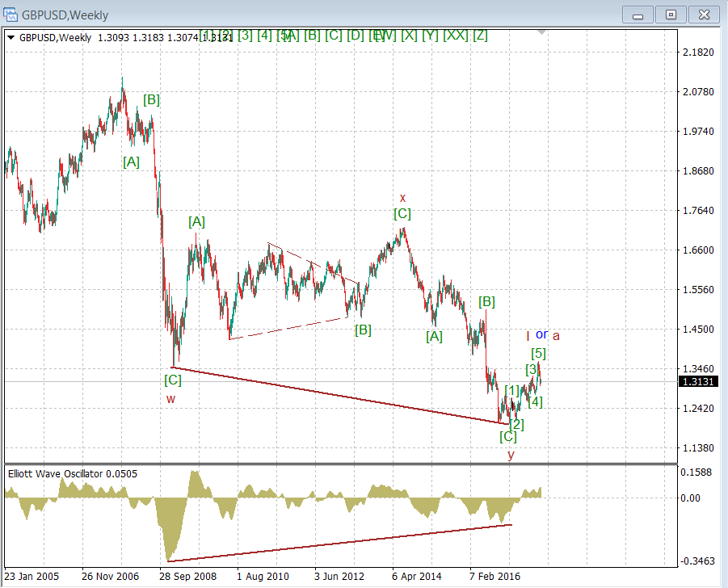728x588 pixels.
Task: Select the [XX] label in the top row
Action: click(x=456, y=35)
